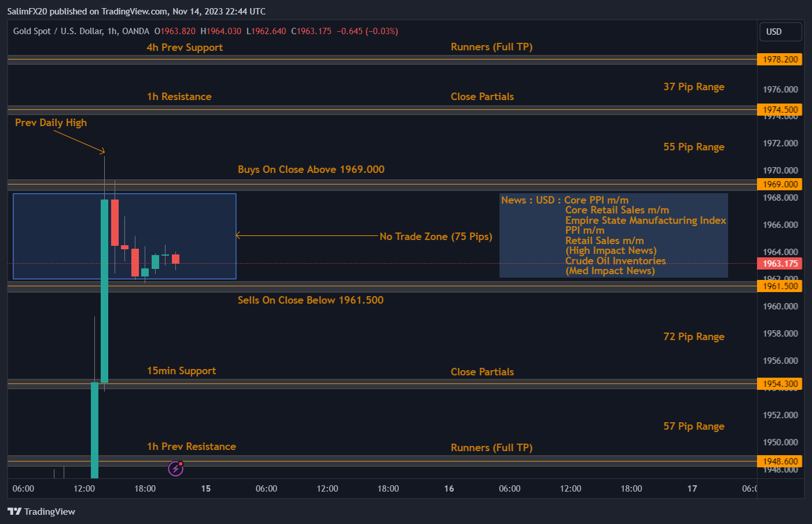Click the 'Gold Spot / U.S. Dollar, 1h, OANDA' title
The width and height of the screenshot is (812, 524).
click(x=81, y=31)
